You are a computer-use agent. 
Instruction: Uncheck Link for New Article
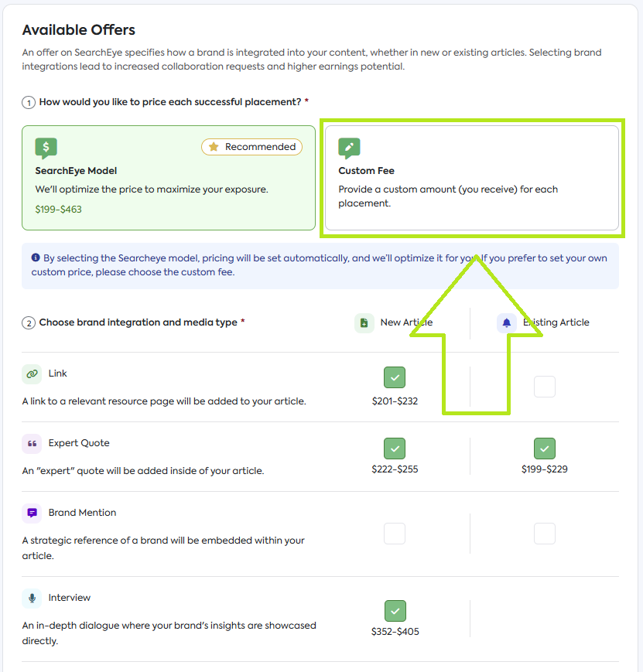pyautogui.click(x=395, y=377)
